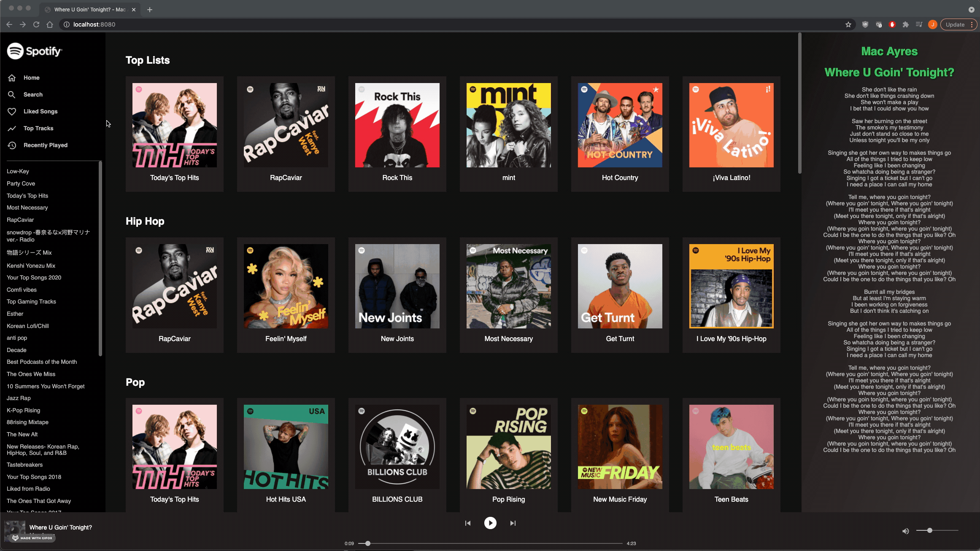Click the Chrome Update button
The image size is (980, 551).
959,24
